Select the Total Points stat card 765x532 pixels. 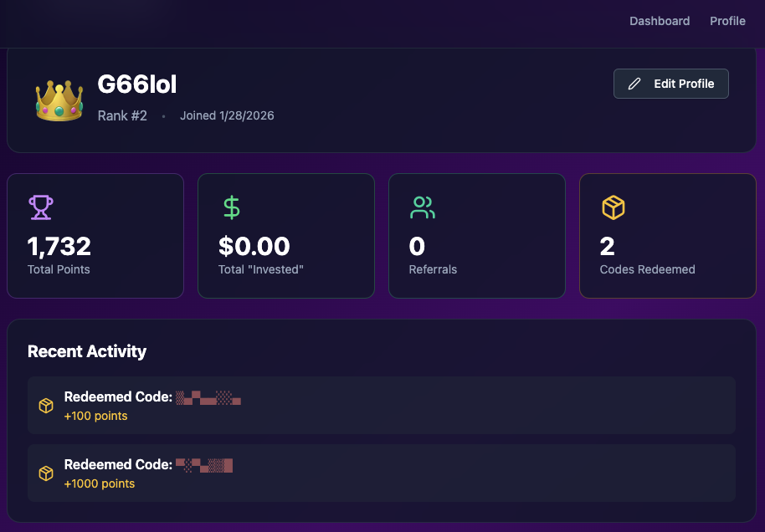(x=95, y=235)
